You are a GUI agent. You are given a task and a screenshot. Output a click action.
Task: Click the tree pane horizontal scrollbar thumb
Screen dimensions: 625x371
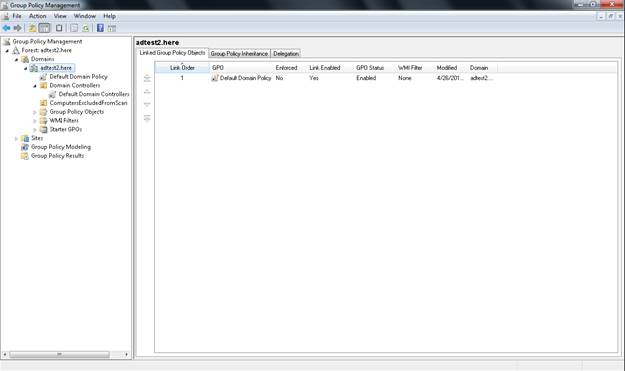(x=59, y=354)
